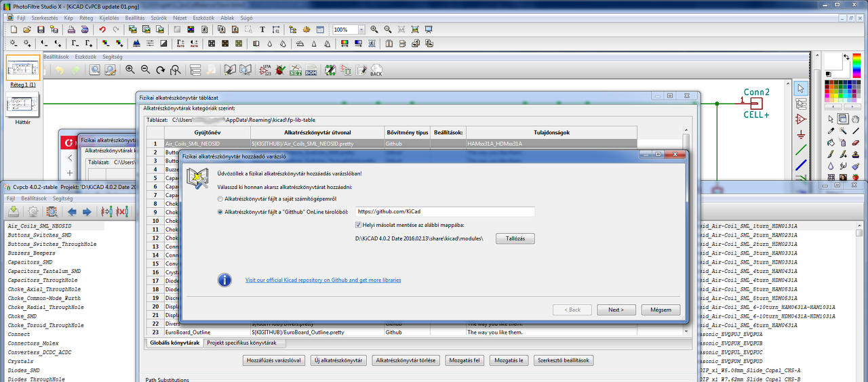Click the blue right arrow in Cvpcb toolbar
This screenshot has height=382, width=868.
tap(87, 212)
